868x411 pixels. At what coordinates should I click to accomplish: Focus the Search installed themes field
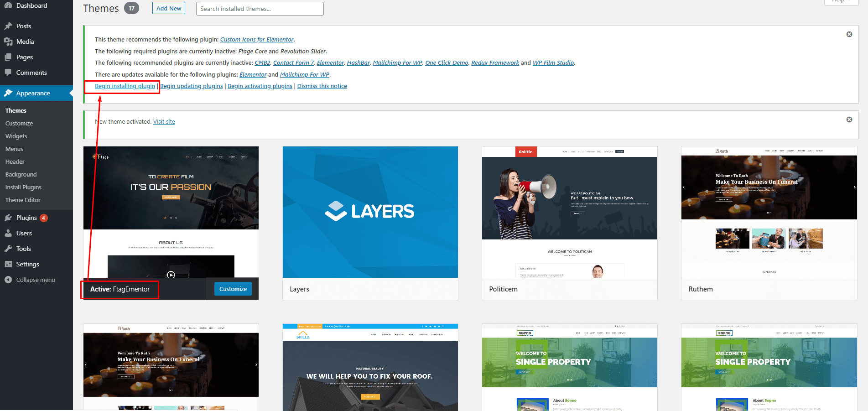[x=260, y=9]
